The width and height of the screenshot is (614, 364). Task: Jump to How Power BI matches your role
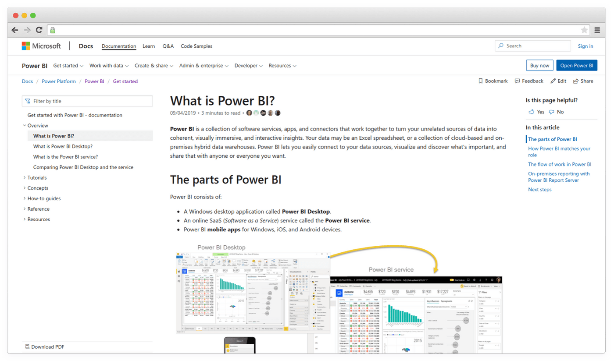(x=559, y=152)
